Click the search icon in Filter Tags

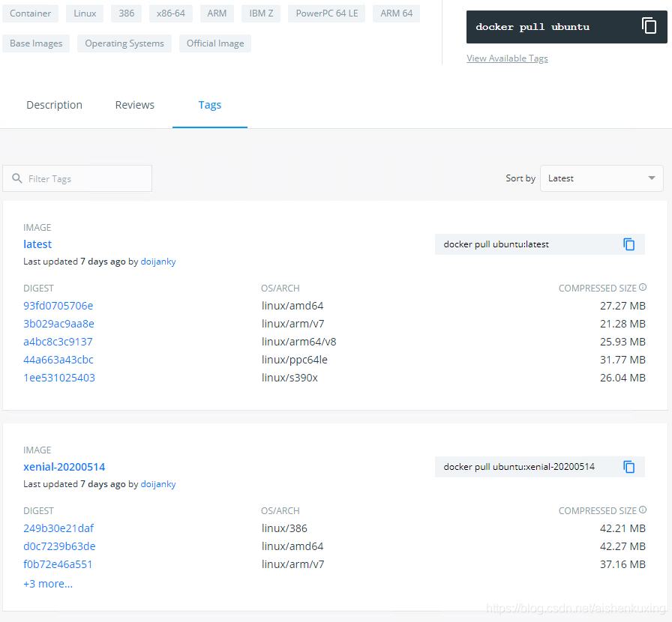[16, 178]
